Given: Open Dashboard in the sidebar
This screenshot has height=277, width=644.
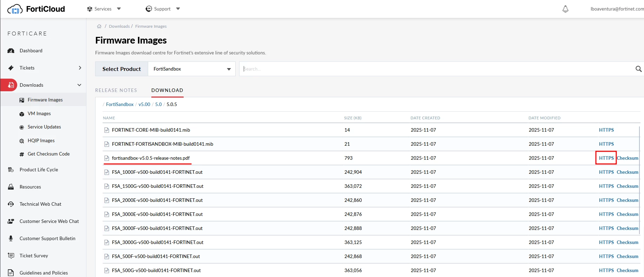Looking at the screenshot, I should pos(31,51).
